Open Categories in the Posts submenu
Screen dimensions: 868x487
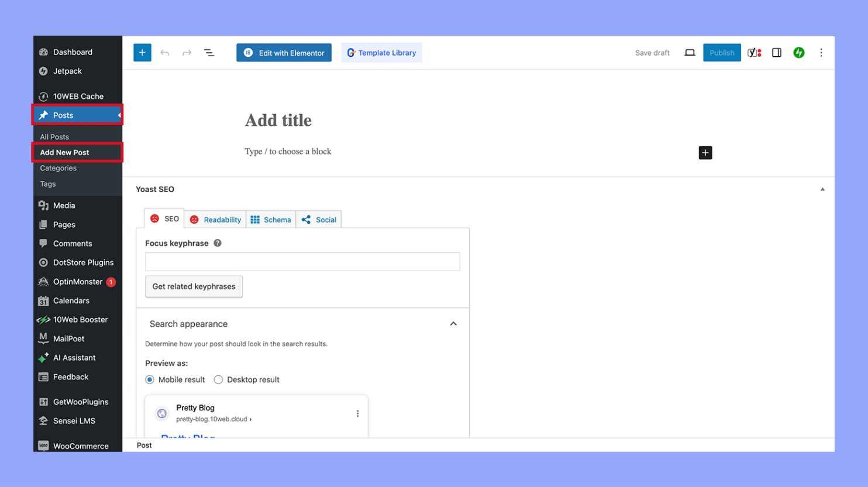58,168
